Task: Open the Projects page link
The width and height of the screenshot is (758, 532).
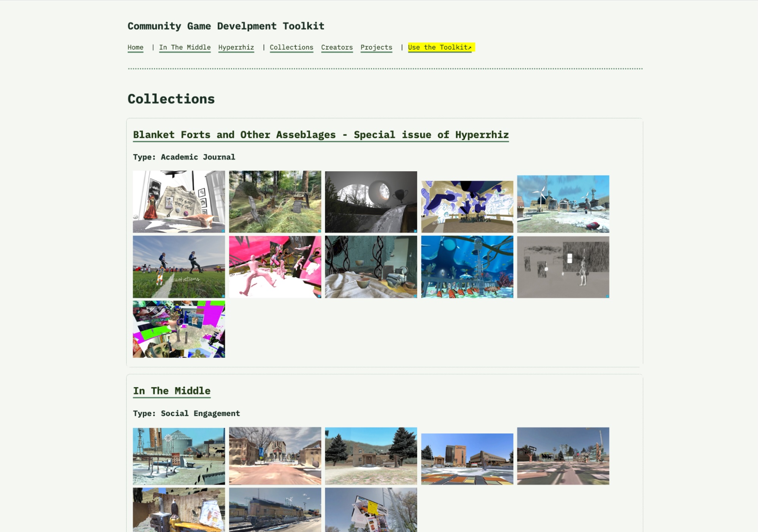Action: coord(376,47)
